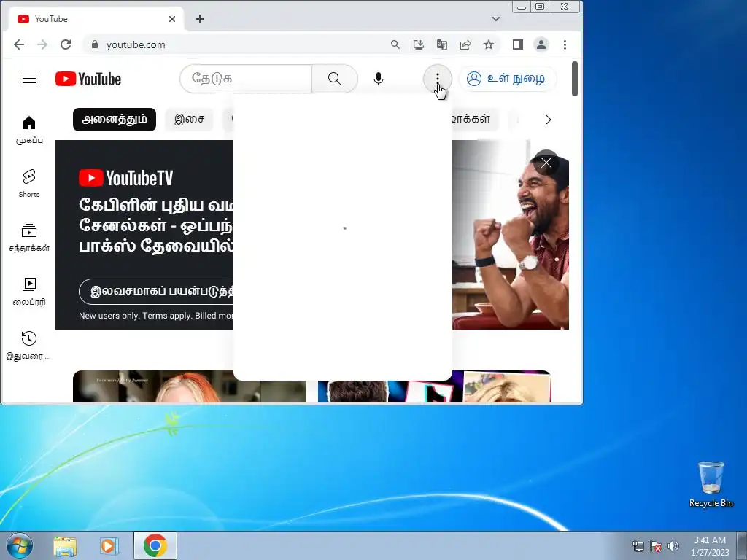This screenshot has height=560, width=747.
Task: Focus the தேடுக search input field
Action: 247,79
